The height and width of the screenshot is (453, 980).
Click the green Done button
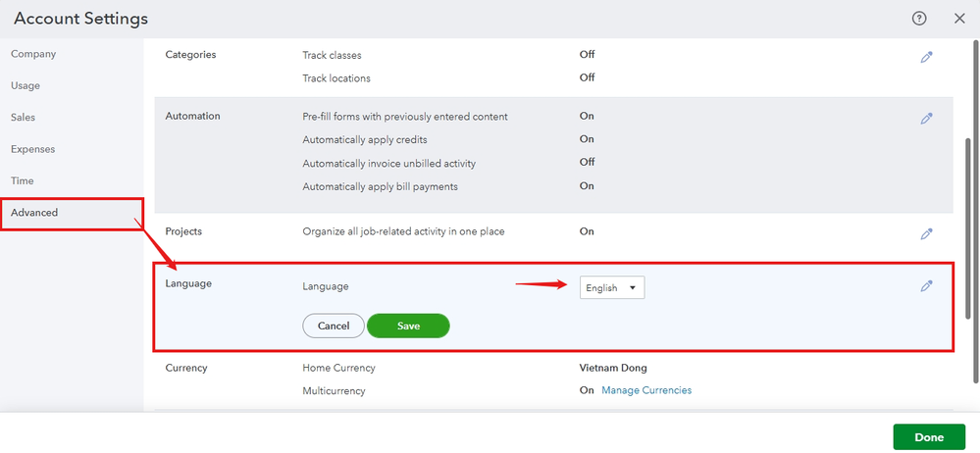tap(928, 437)
